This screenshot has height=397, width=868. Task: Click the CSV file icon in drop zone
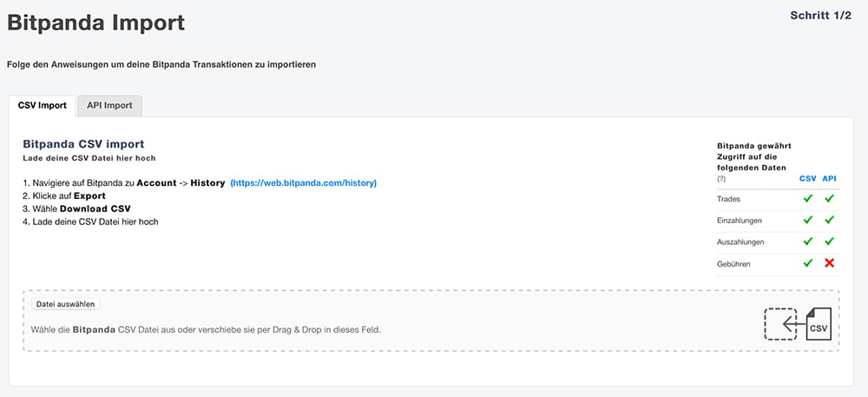point(819,324)
